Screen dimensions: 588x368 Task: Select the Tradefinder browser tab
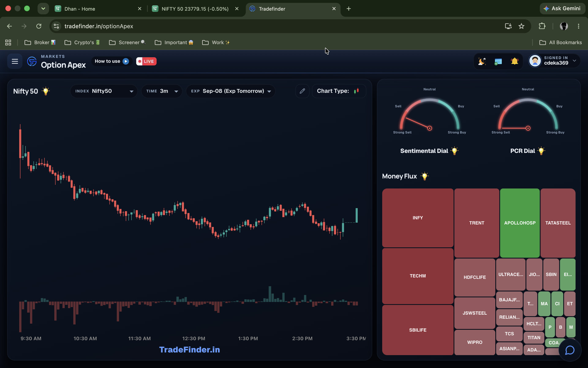(292, 9)
